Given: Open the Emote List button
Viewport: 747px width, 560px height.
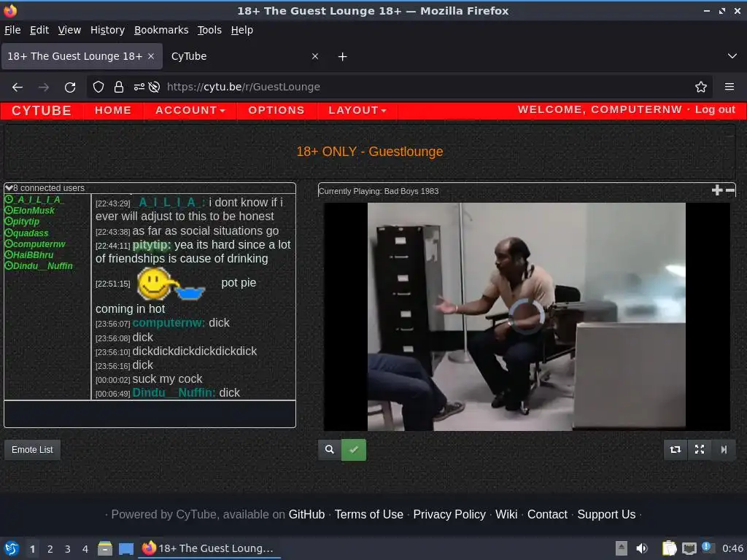Looking at the screenshot, I should (x=32, y=449).
